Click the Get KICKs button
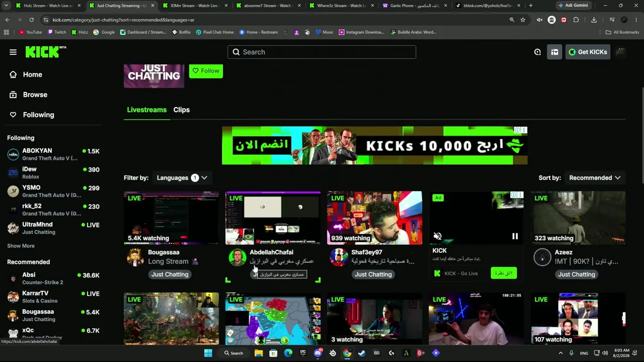Image resolution: width=644 pixels, height=362 pixels. click(588, 52)
